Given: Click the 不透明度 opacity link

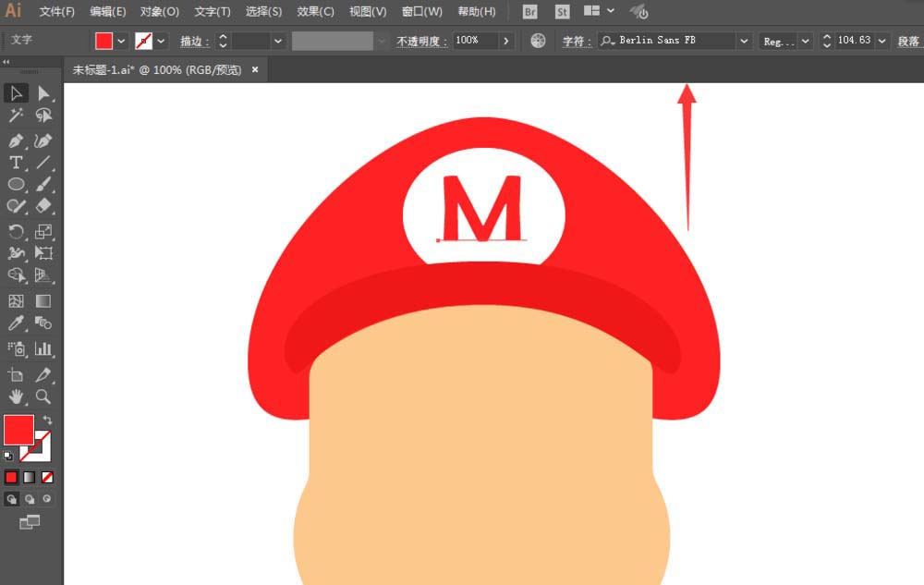Looking at the screenshot, I should (x=421, y=41).
